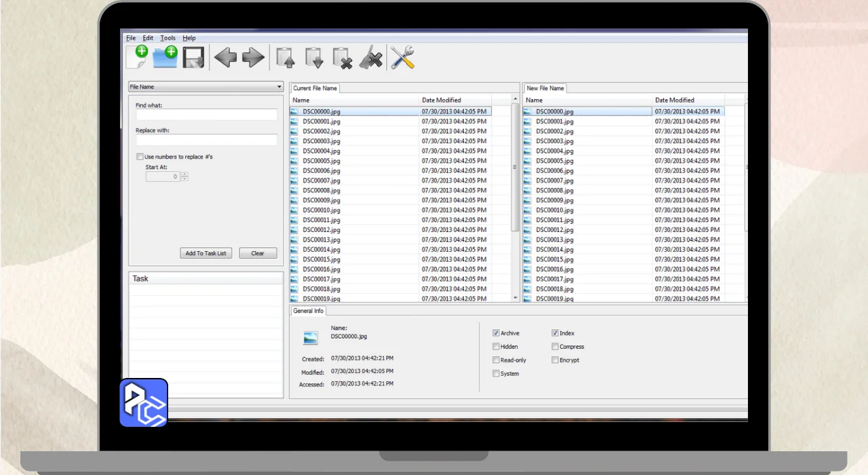Click the Add Folder toolbar icon
The image size is (868, 475).
point(165,58)
